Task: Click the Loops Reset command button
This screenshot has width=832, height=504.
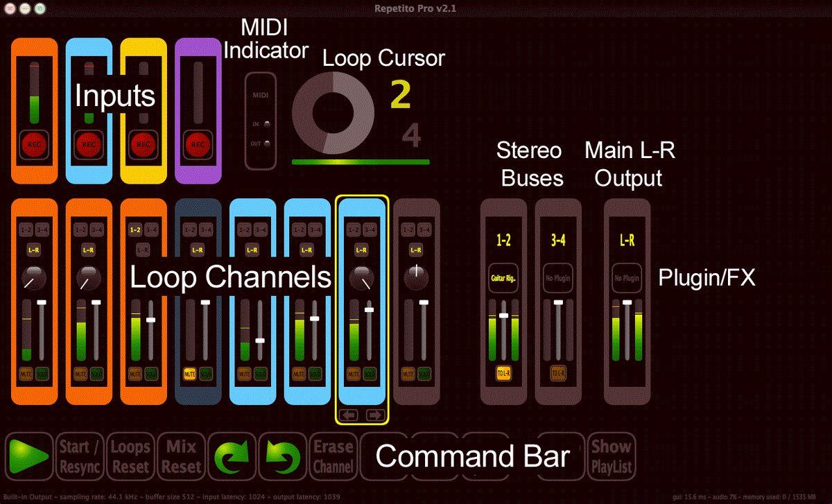Action: click(x=130, y=456)
